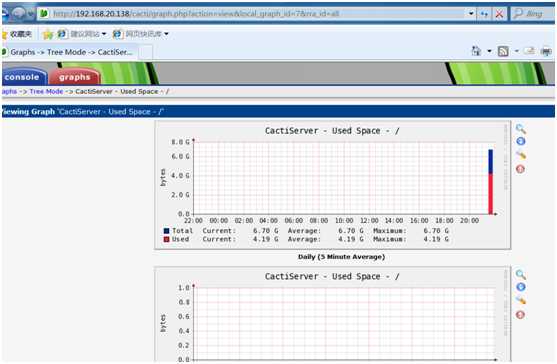This screenshot has height=364, width=557.
Task: Open the RSS feeds dropdown arrow
Action: point(517,51)
